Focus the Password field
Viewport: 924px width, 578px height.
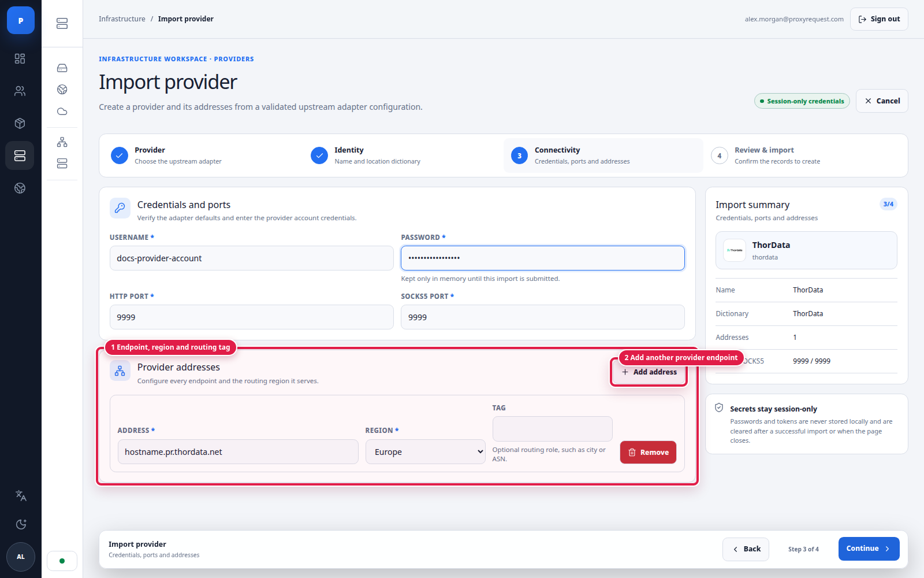543,258
